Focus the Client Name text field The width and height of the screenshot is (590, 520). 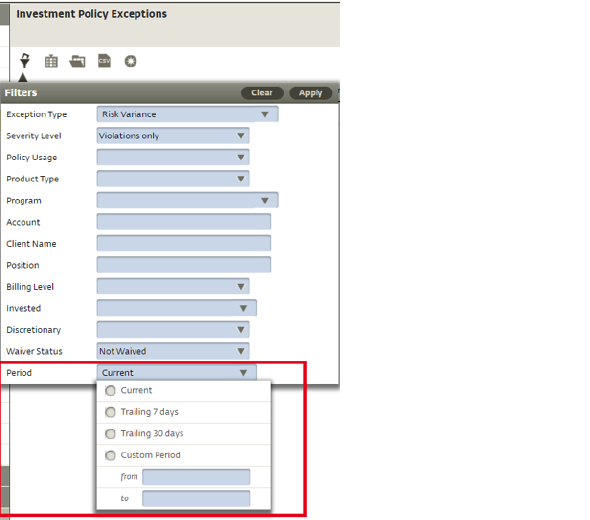[184, 243]
